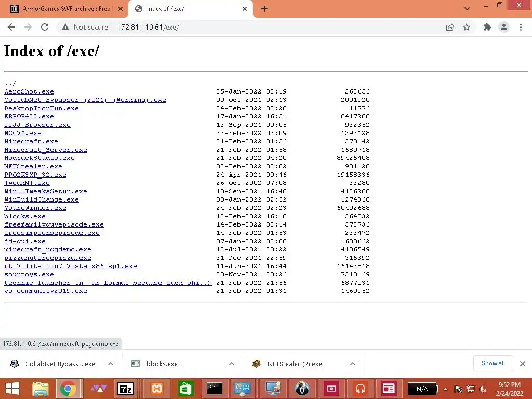Click the Win11TweaksSetup.exe link
532x399 pixels.
[x=46, y=191]
